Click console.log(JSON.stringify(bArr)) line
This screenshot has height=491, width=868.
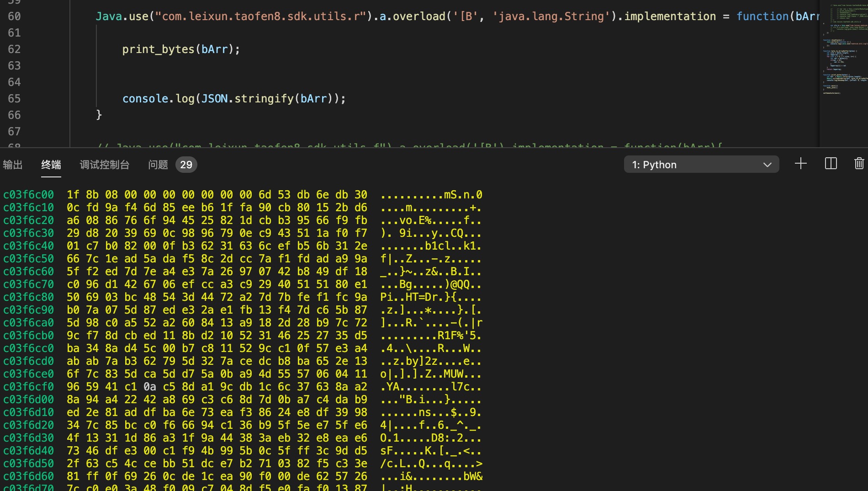[x=234, y=99]
